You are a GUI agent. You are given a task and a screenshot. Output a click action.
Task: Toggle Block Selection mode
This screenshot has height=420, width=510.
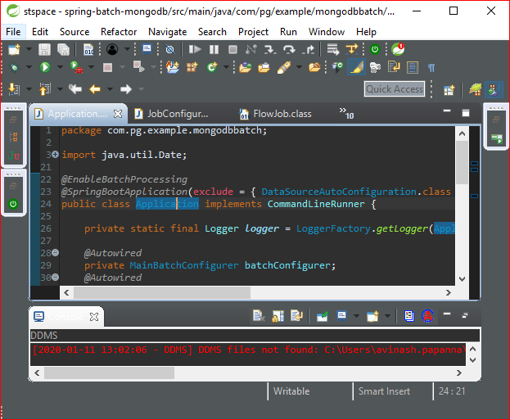coord(413,67)
